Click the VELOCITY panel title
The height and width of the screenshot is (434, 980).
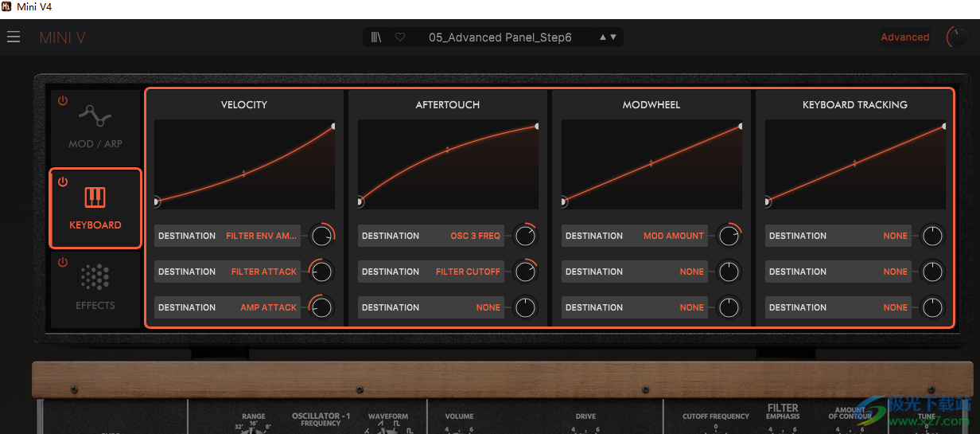pyautogui.click(x=244, y=104)
